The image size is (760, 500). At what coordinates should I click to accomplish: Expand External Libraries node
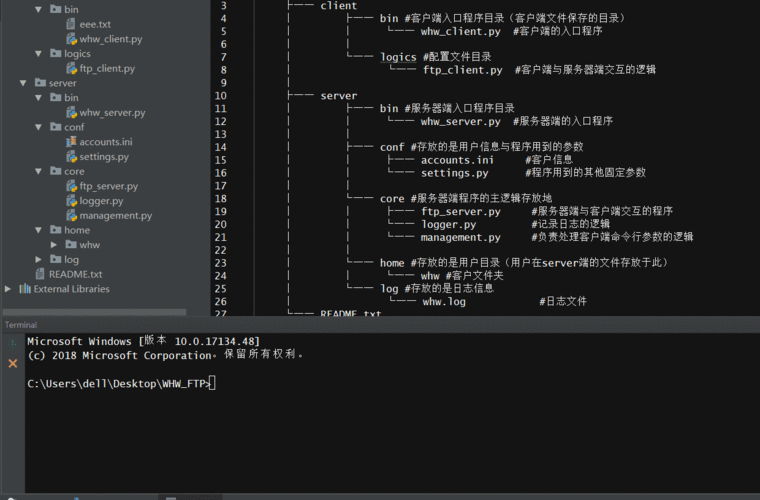click(x=9, y=289)
